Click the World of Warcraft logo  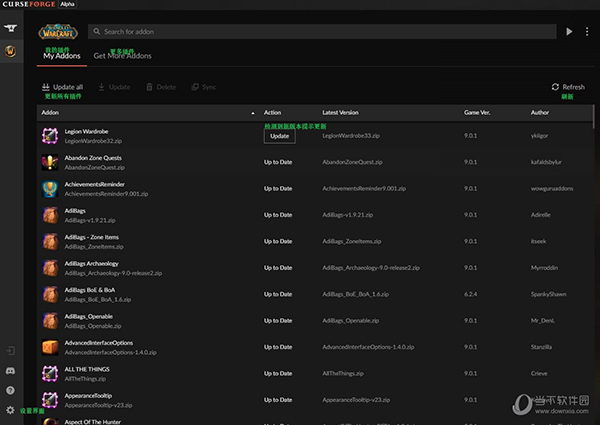[x=58, y=32]
